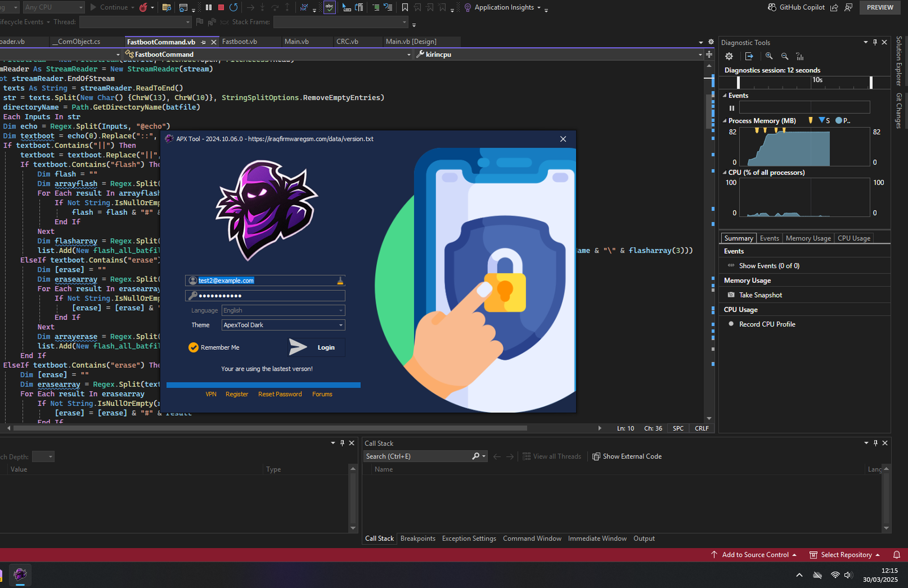Click Show External Code in Call Stack
Screen dimensions: 908x588
click(627, 456)
